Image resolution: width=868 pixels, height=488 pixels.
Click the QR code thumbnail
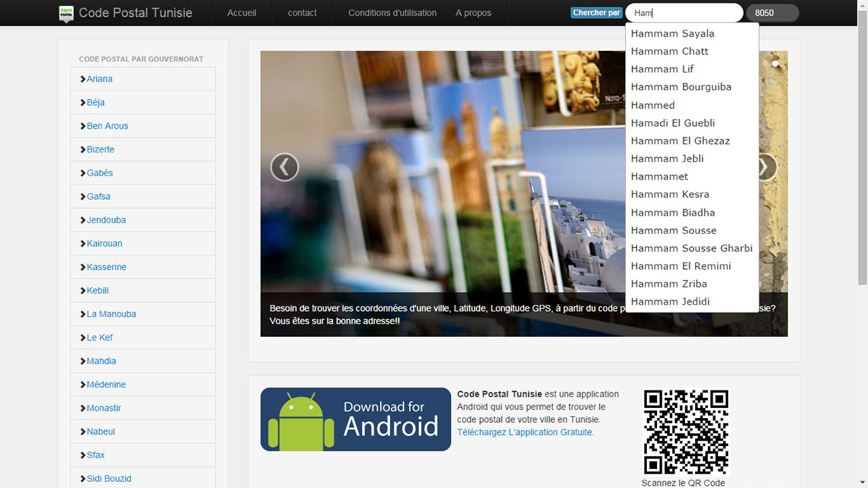tap(685, 431)
